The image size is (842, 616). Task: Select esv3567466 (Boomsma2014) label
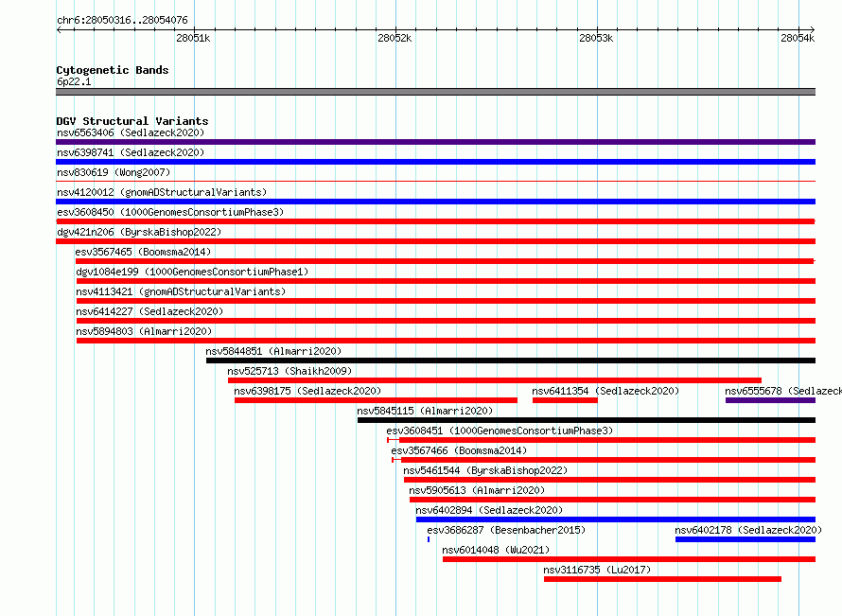coord(459,450)
